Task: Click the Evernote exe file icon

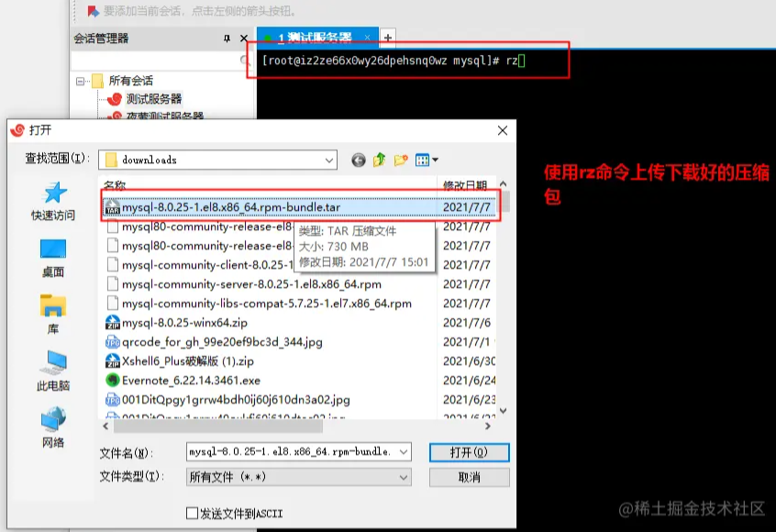Action: click(x=113, y=381)
